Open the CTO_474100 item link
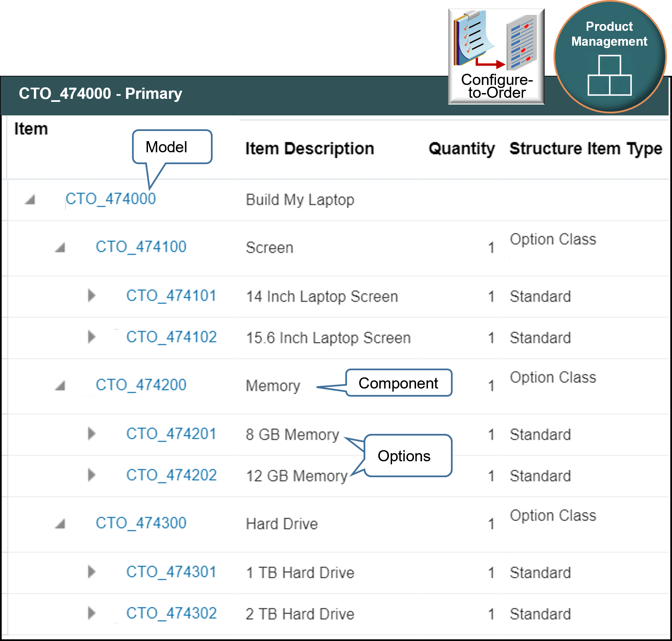 [141, 247]
